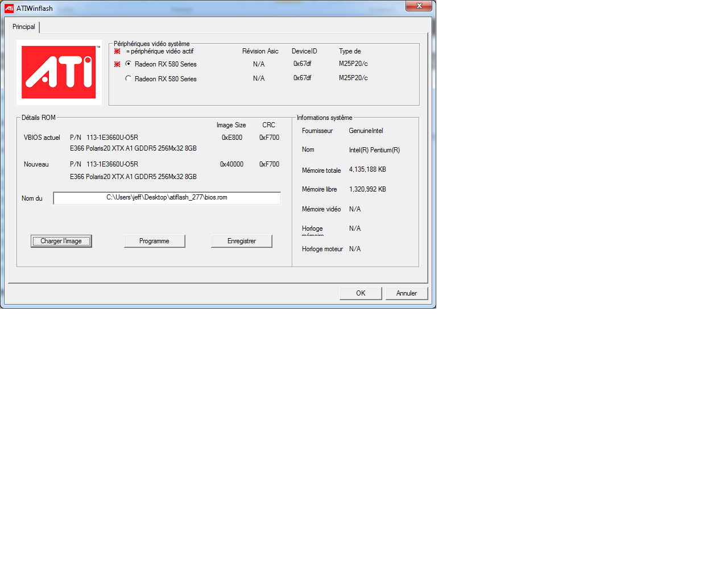Click the first row M25P20/c type value
This screenshot has height=582, width=728.
tap(353, 64)
